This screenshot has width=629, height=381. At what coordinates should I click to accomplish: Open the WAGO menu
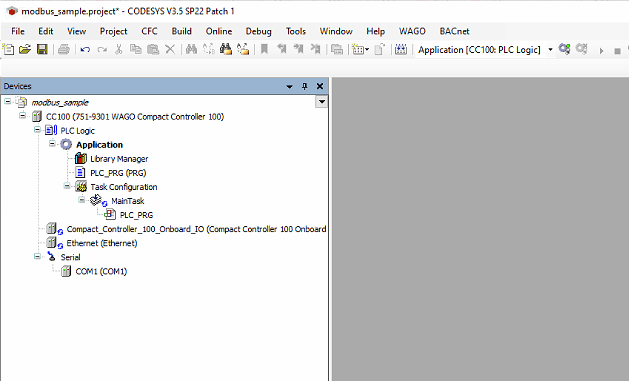click(x=412, y=31)
